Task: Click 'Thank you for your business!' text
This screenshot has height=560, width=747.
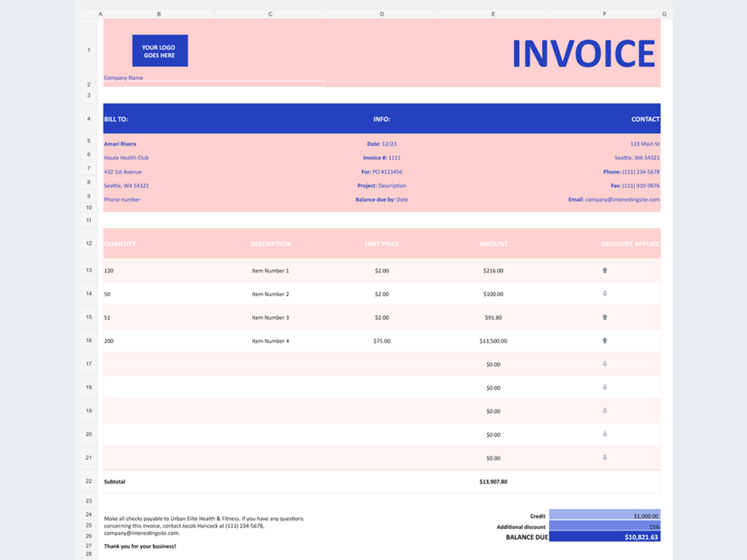Action: click(x=140, y=546)
